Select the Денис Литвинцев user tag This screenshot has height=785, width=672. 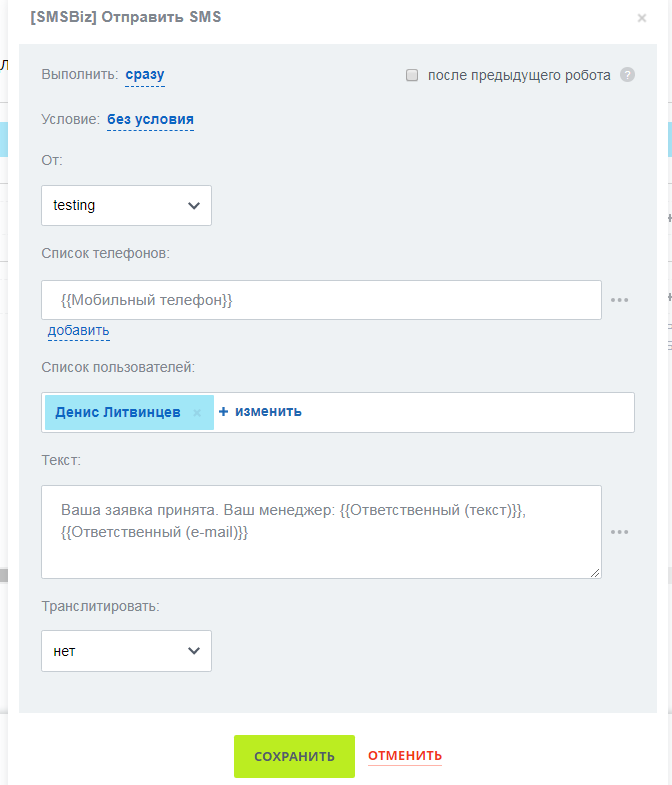coord(118,412)
